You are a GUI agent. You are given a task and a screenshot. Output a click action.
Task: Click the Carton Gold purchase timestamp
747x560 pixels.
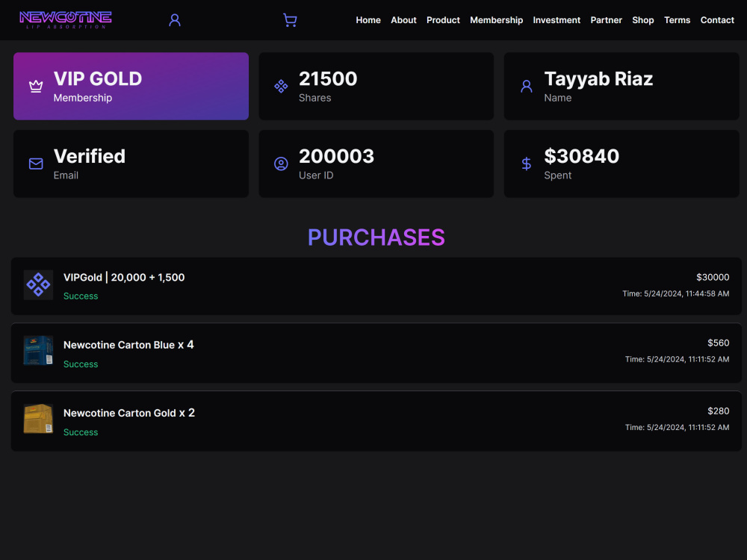click(677, 428)
